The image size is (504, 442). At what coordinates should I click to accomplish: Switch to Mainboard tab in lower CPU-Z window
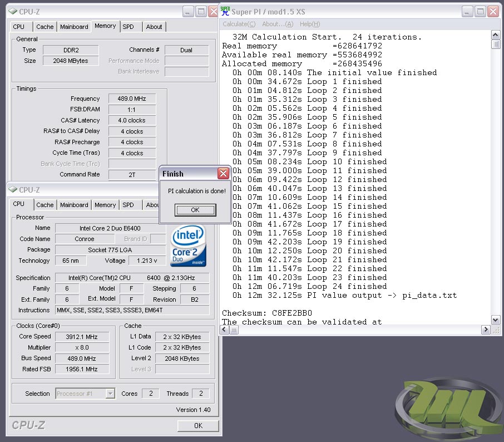74,205
